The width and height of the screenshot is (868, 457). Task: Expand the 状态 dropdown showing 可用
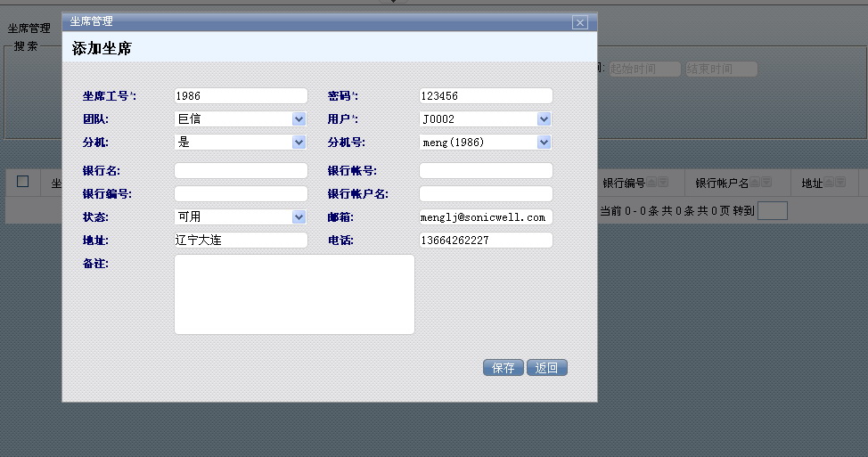coord(241,217)
